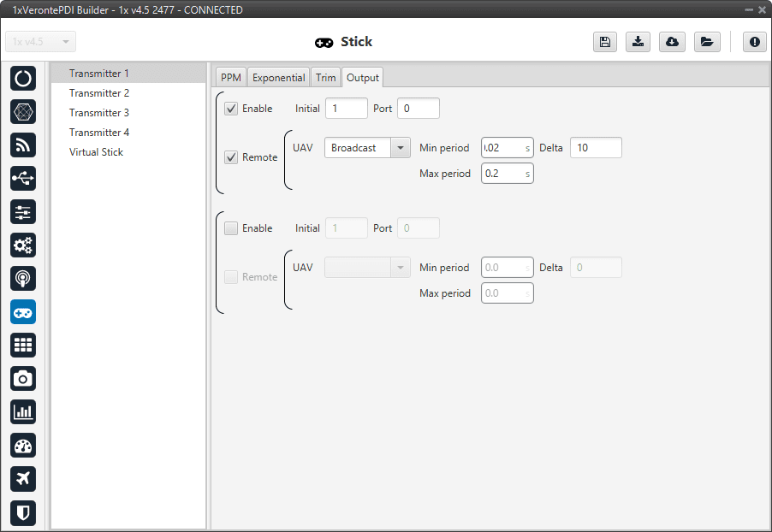Image resolution: width=772 pixels, height=532 pixels.
Task: Select the Output tab
Action: coord(362,78)
